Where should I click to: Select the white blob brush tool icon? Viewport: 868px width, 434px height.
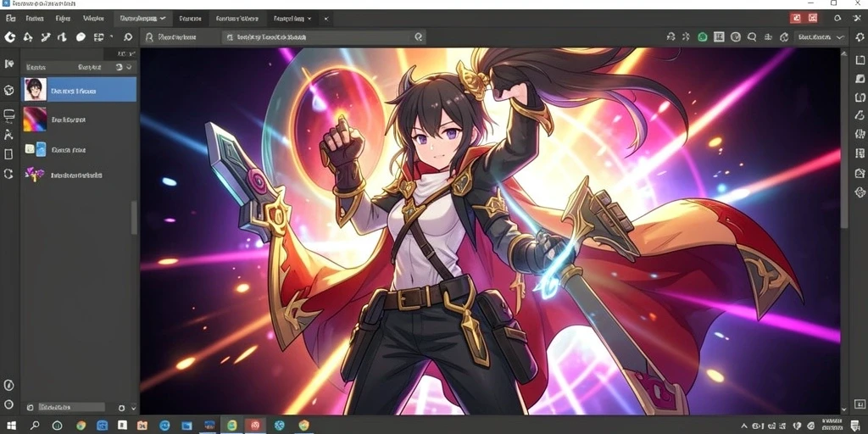point(81,37)
